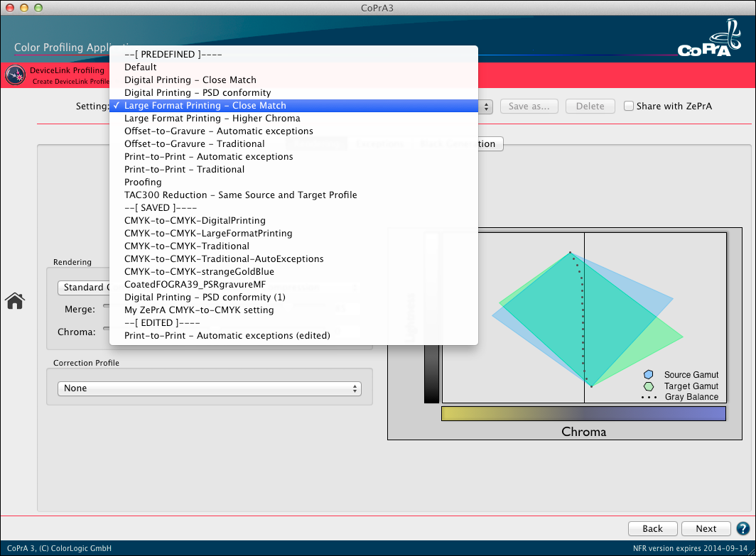The image size is (756, 556).
Task: Open help with the question mark icon
Action: pos(743,528)
